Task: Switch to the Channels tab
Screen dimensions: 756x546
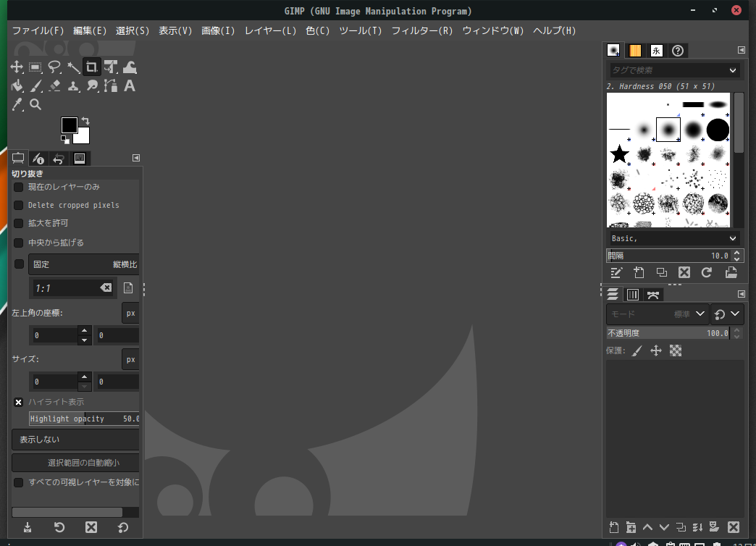Action: pyautogui.click(x=633, y=295)
